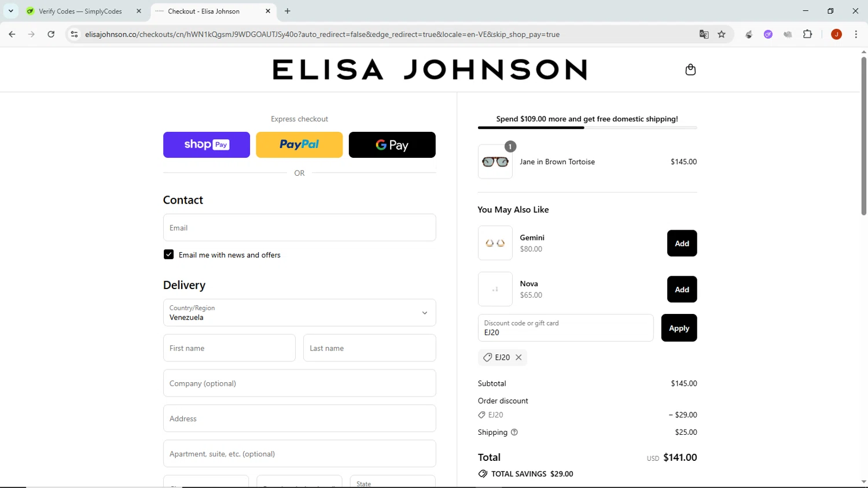
Task: View site information icon in address bar
Action: pyautogui.click(x=74, y=34)
